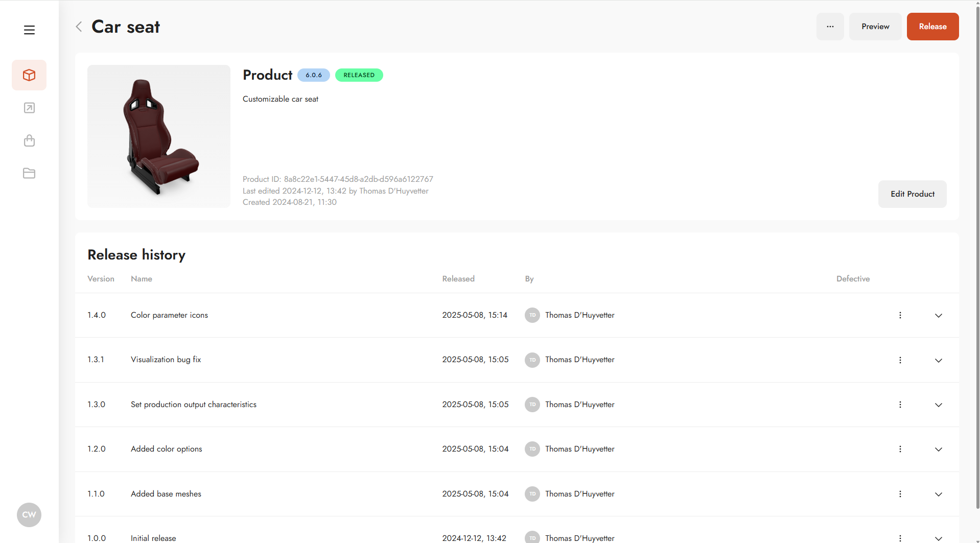Open three-dot options for version 1.4.0
980x543 pixels.
[900, 315]
